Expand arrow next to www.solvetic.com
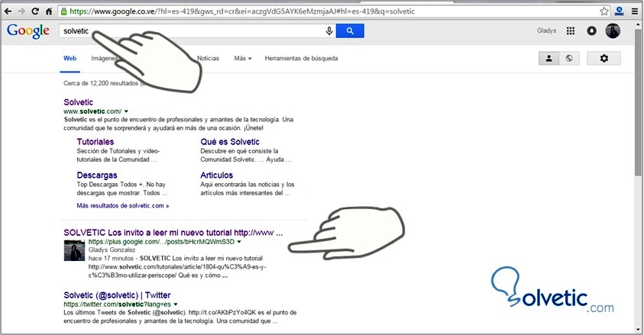 coord(126,111)
